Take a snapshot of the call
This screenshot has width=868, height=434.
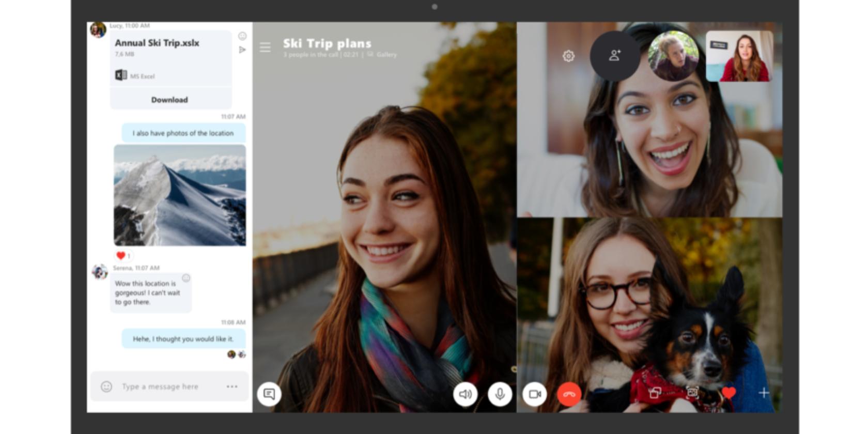(692, 393)
